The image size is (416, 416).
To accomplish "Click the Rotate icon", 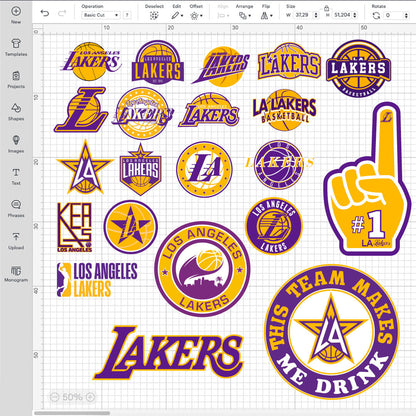I will coord(376,15).
